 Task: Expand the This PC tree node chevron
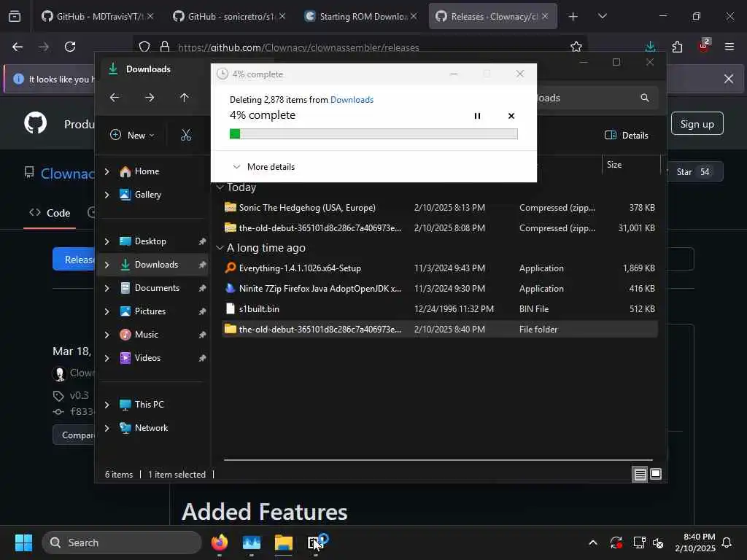click(107, 404)
